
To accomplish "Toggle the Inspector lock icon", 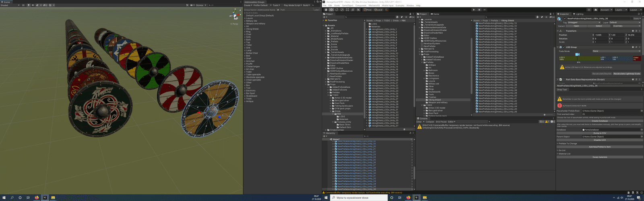I will (x=638, y=14).
